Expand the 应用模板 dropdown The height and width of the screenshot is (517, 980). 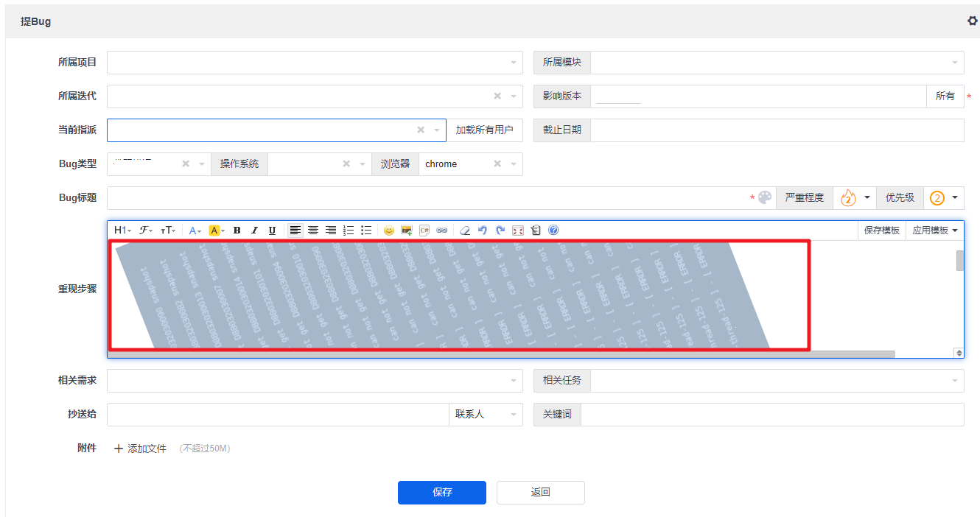pos(934,231)
